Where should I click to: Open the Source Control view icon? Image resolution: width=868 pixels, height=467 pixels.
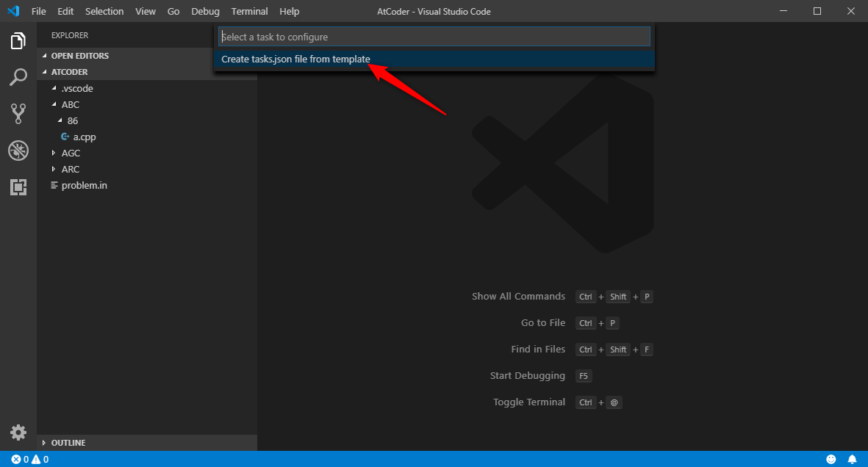[x=18, y=113]
